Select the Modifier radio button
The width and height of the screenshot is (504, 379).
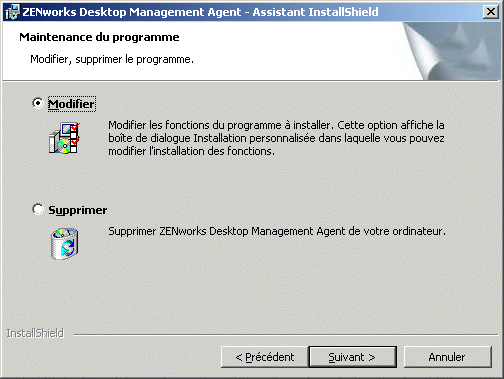coord(38,103)
